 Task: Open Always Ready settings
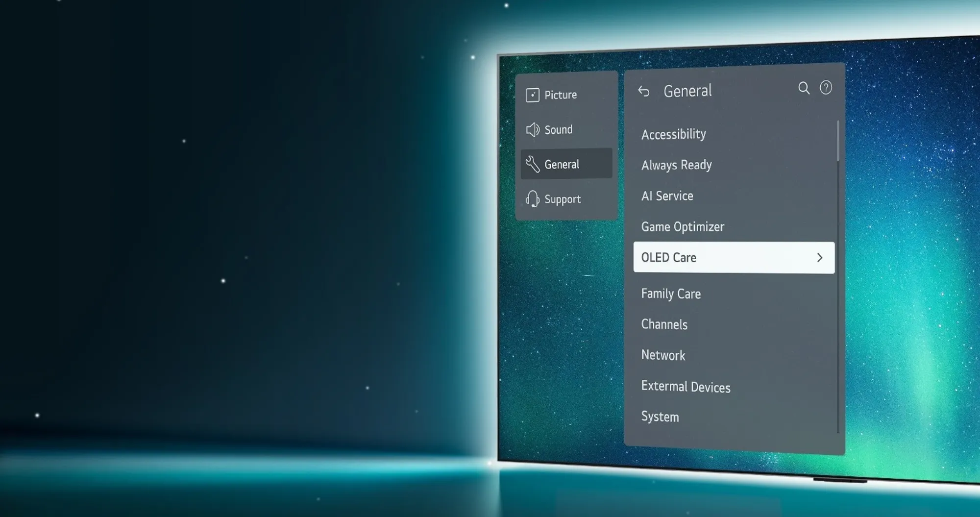point(676,165)
